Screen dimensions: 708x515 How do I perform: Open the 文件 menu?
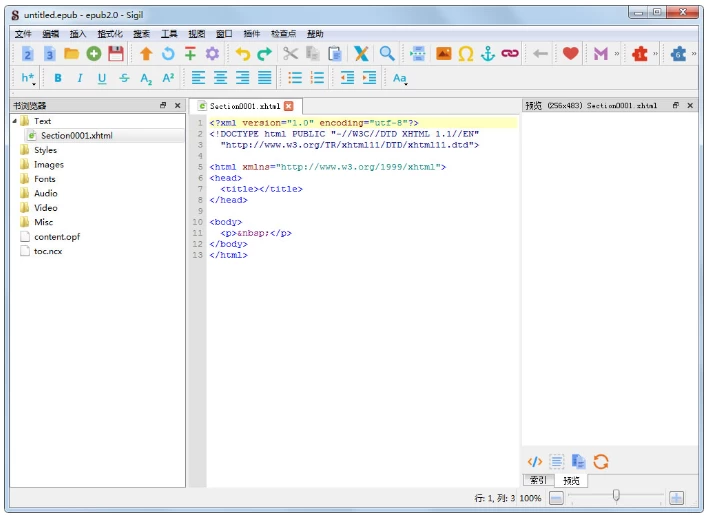pos(23,34)
